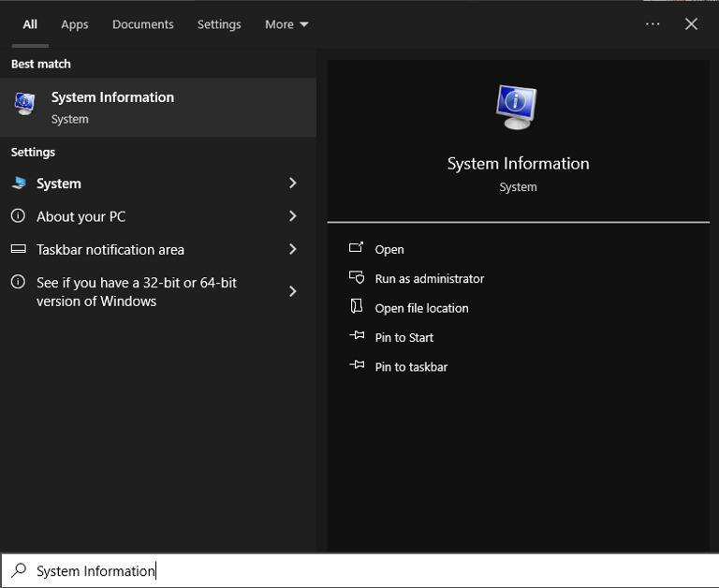Open Taskbar notification area setting

click(110, 249)
